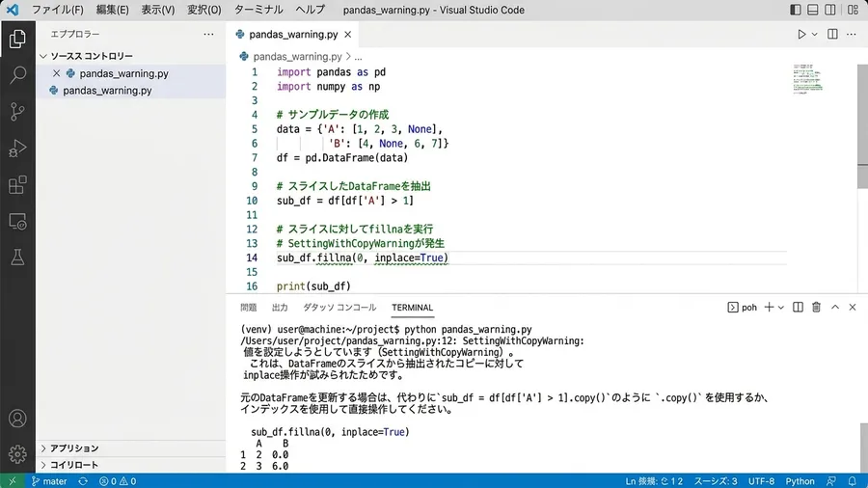
Task: Open the 変択(O) menu
Action: tap(203, 10)
